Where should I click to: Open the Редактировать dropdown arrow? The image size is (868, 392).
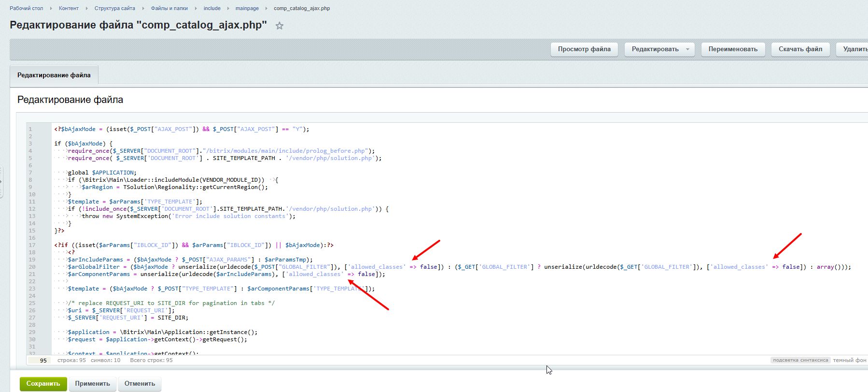coord(687,49)
